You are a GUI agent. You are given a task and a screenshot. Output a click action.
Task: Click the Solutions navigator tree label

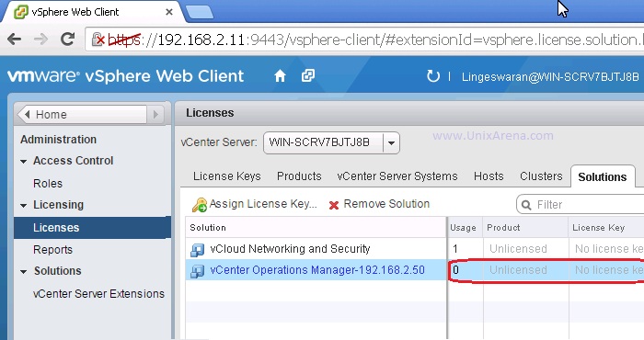[57, 271]
